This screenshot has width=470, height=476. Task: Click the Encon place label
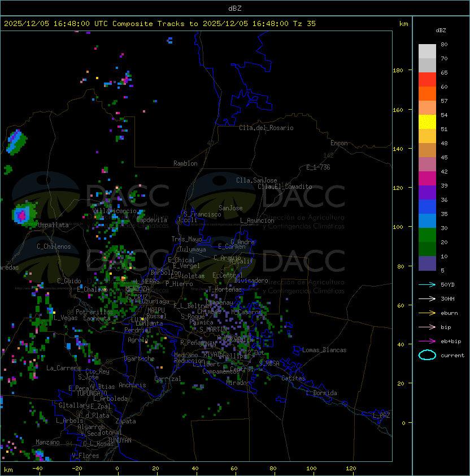339,143
